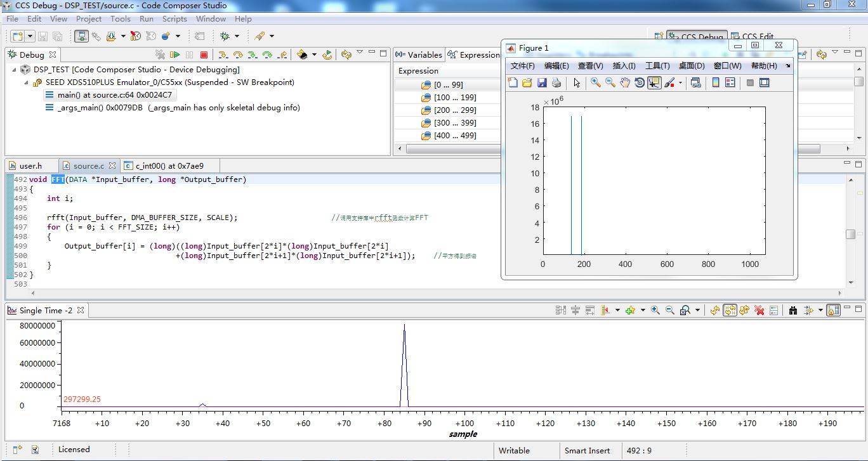Click the Print icon in Figure 1 toolbar

(556, 82)
